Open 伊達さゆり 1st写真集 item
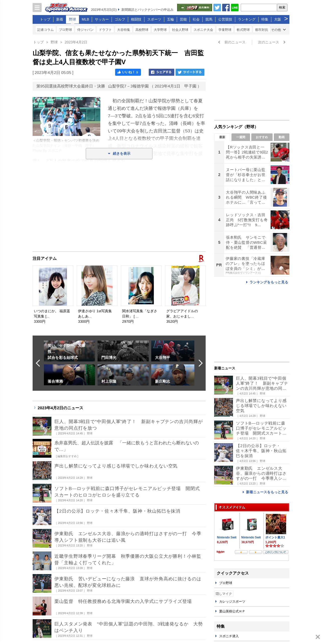Image resolution: width=322 pixels, height=644 pixels. point(97,295)
